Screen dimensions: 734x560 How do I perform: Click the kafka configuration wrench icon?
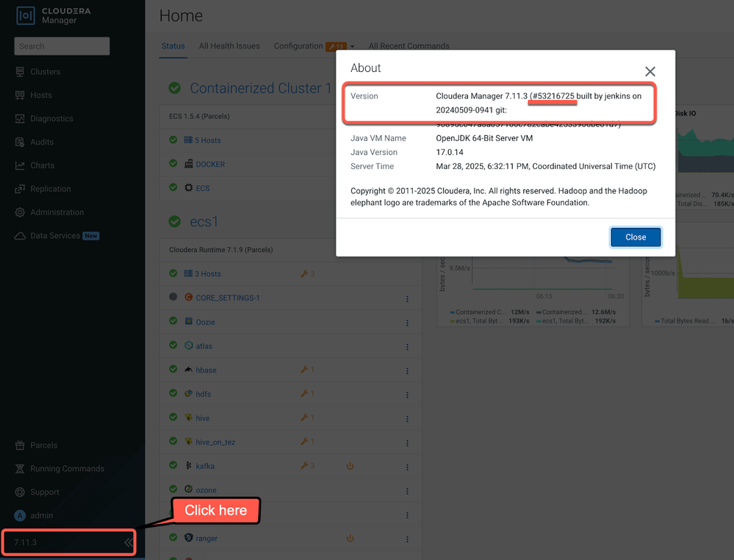click(x=304, y=465)
